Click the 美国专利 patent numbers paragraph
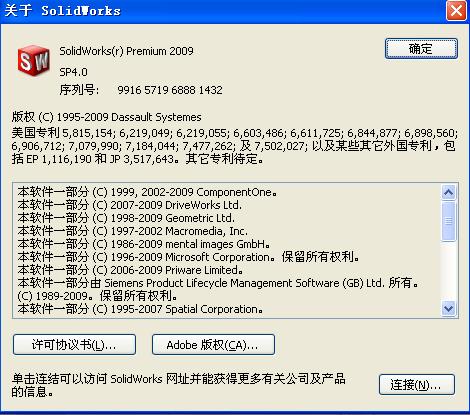 [x=235, y=146]
